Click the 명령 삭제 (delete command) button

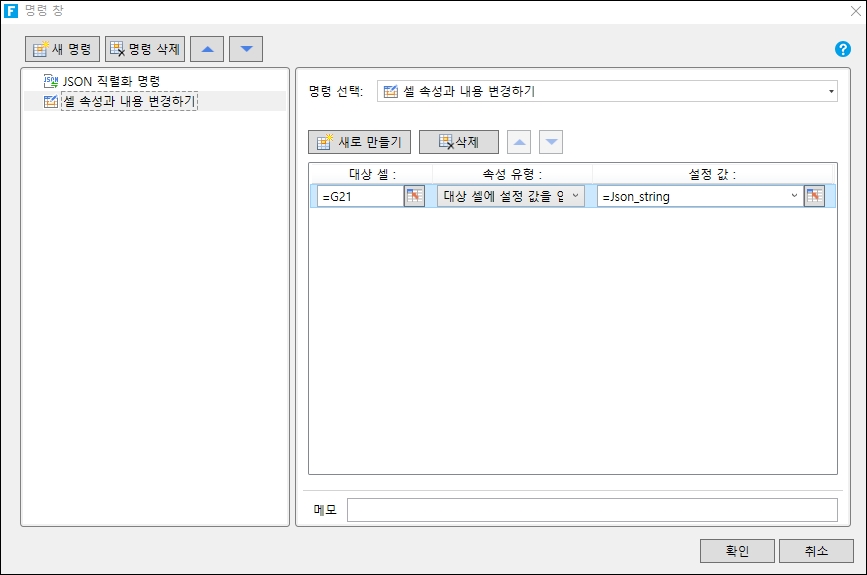145,49
